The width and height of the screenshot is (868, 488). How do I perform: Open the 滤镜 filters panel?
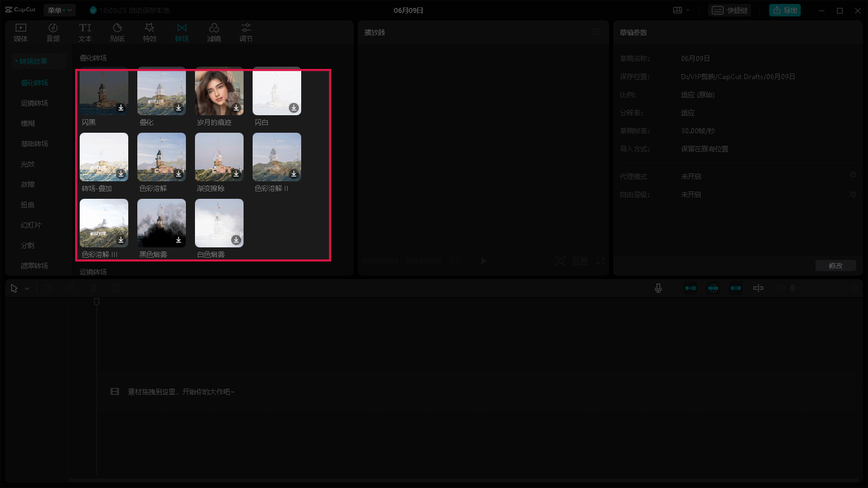214,31
